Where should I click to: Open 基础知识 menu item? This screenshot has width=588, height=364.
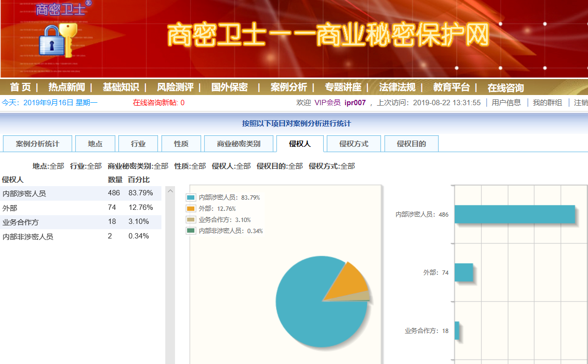[x=121, y=87]
